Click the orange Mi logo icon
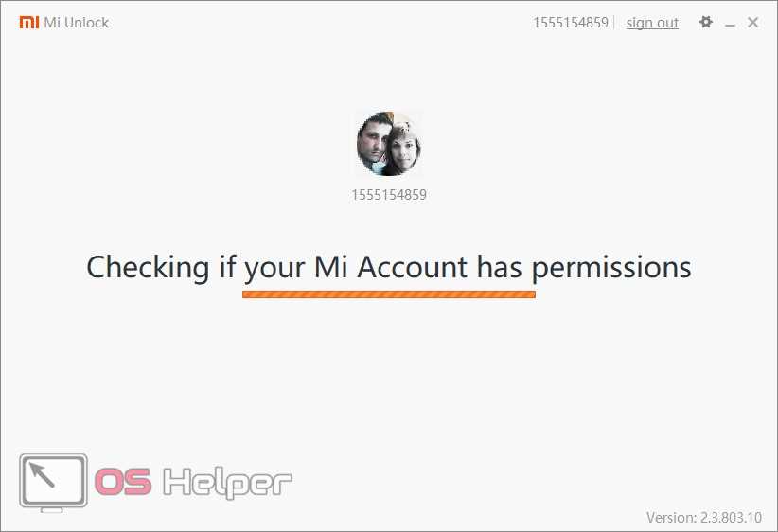 [x=28, y=23]
